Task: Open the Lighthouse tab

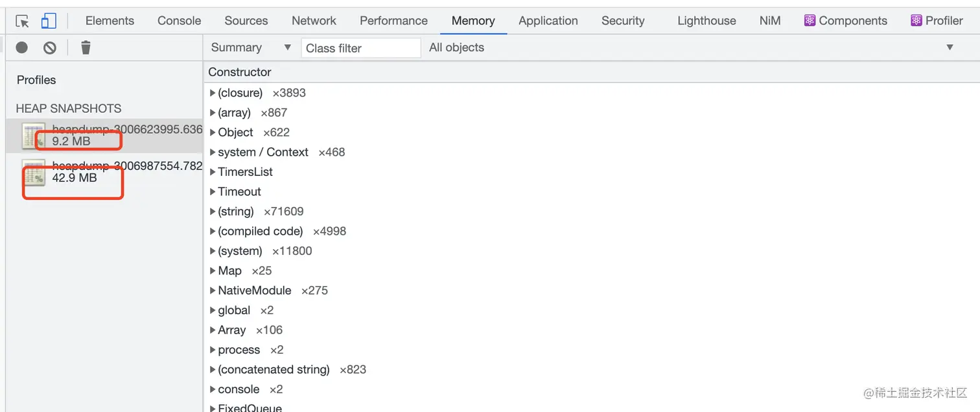Action: coord(706,21)
